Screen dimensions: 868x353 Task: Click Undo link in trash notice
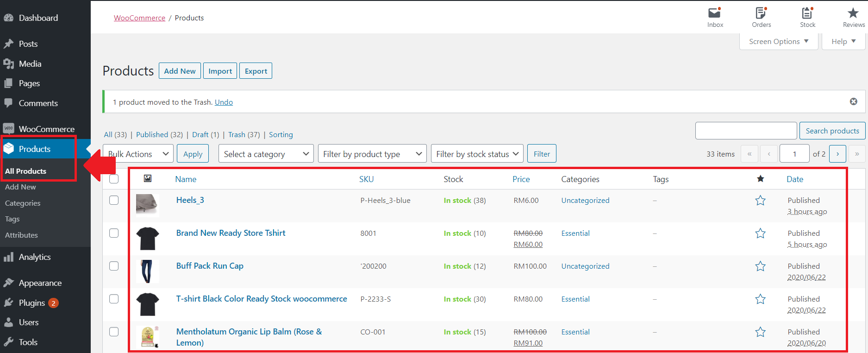click(x=224, y=102)
